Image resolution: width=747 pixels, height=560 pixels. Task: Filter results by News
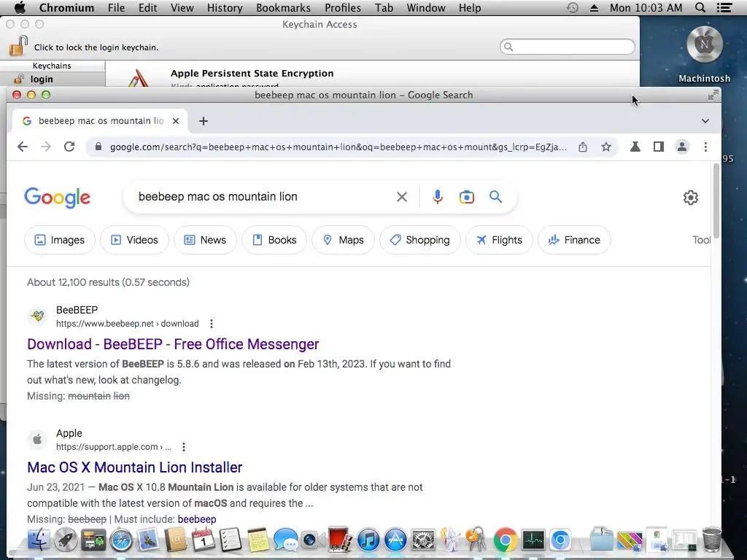click(x=205, y=240)
